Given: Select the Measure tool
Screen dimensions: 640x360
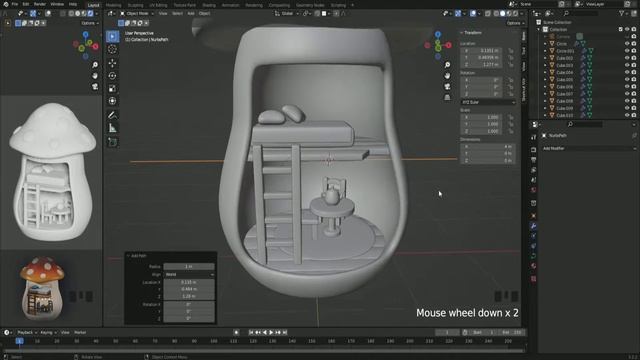Looking at the screenshot, I should click(x=113, y=128).
